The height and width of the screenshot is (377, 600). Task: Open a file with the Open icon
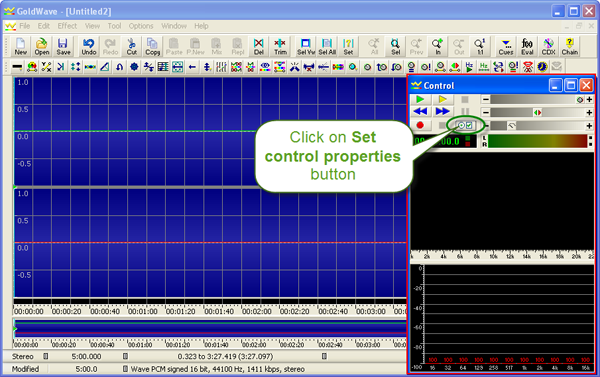pos(42,47)
